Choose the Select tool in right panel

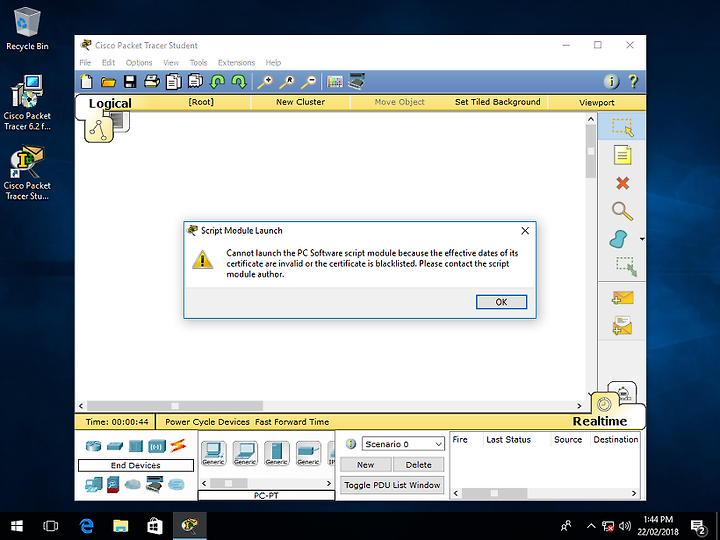point(622,127)
